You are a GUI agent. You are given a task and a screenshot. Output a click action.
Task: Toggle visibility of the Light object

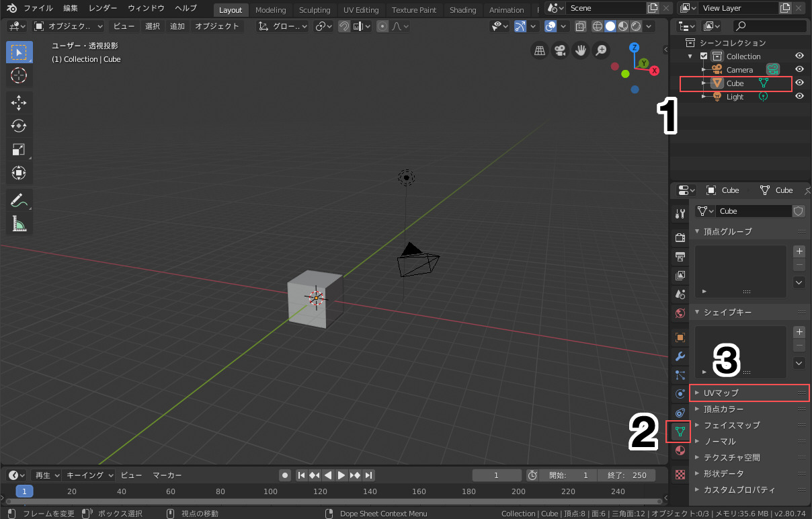[x=800, y=96]
